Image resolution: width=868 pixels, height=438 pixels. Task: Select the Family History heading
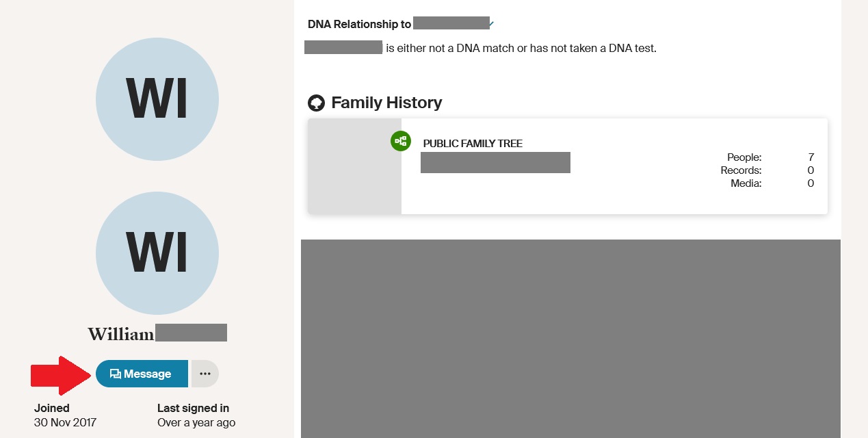[386, 103]
